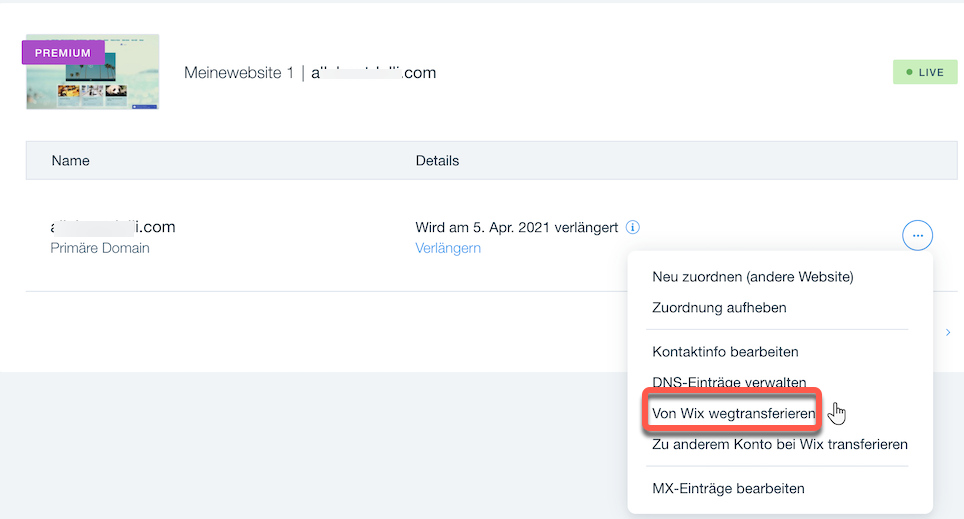Click the info icon beside the renewal date
This screenshot has height=519, width=964.
pyautogui.click(x=633, y=227)
